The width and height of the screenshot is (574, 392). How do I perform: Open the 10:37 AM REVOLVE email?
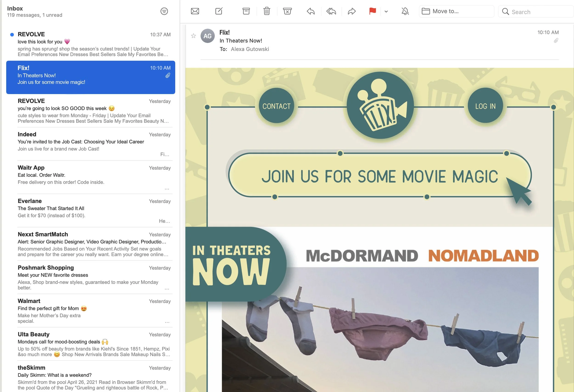pos(91,44)
